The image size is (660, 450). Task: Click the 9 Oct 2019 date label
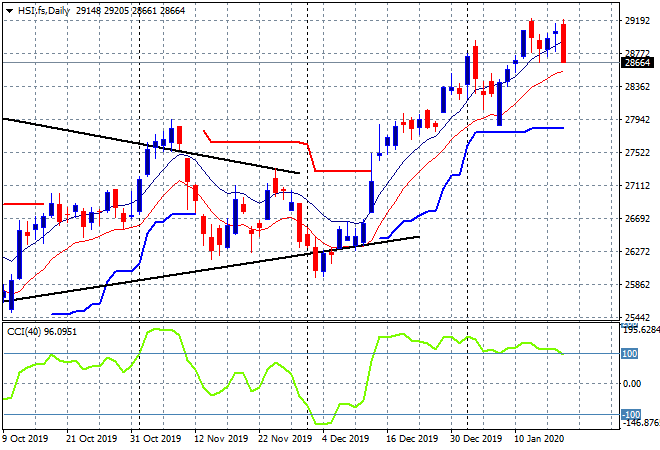pos(25,439)
